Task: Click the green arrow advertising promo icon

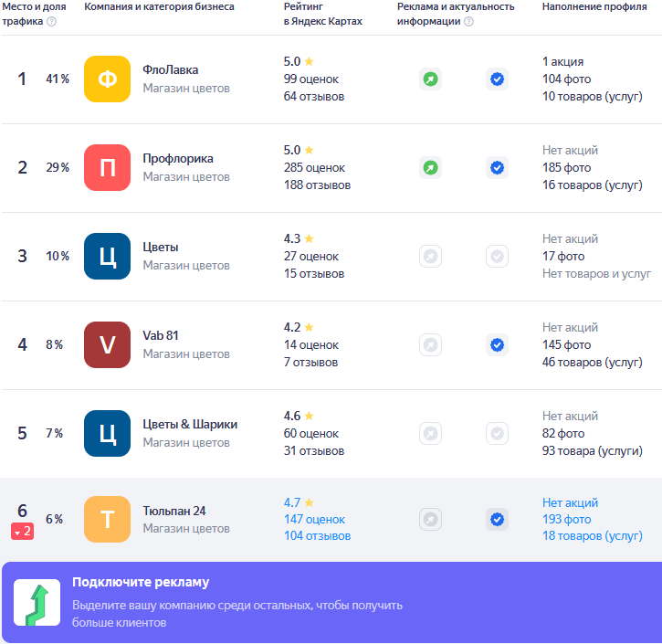Action: [x=37, y=603]
